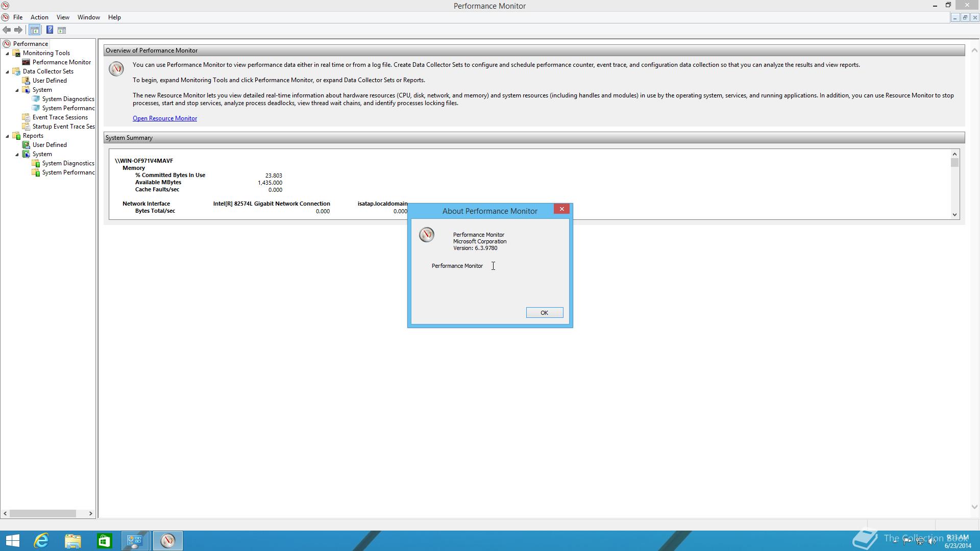Collapse the Monitoring Tools tree node

pos(8,53)
